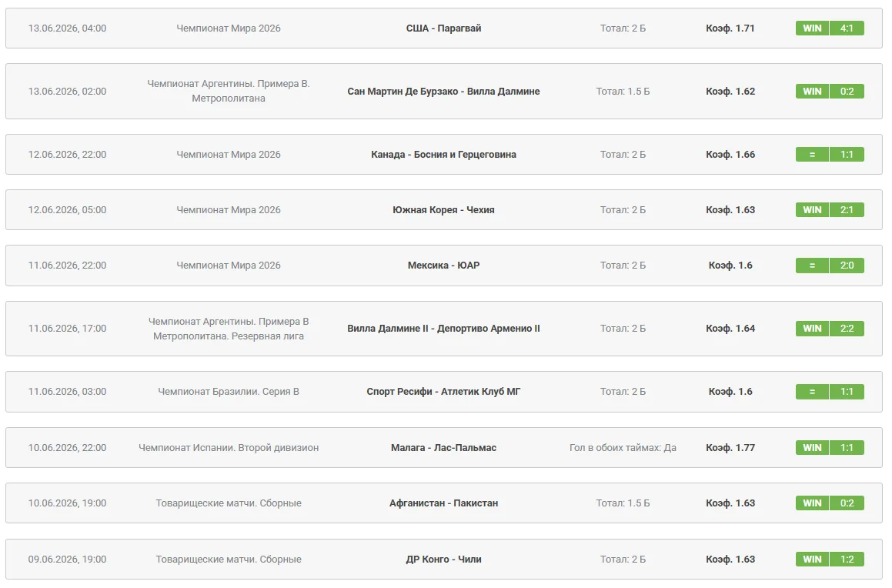The image size is (892, 588).
Task: Click the 0:2 score for Вилла Далмине match
Action: 847,92
